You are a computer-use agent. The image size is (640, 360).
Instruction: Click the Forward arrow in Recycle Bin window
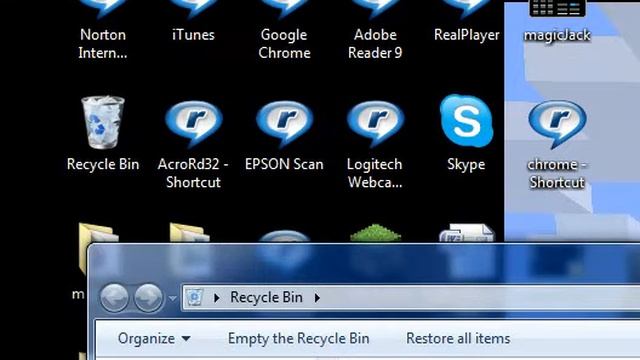click(x=149, y=298)
